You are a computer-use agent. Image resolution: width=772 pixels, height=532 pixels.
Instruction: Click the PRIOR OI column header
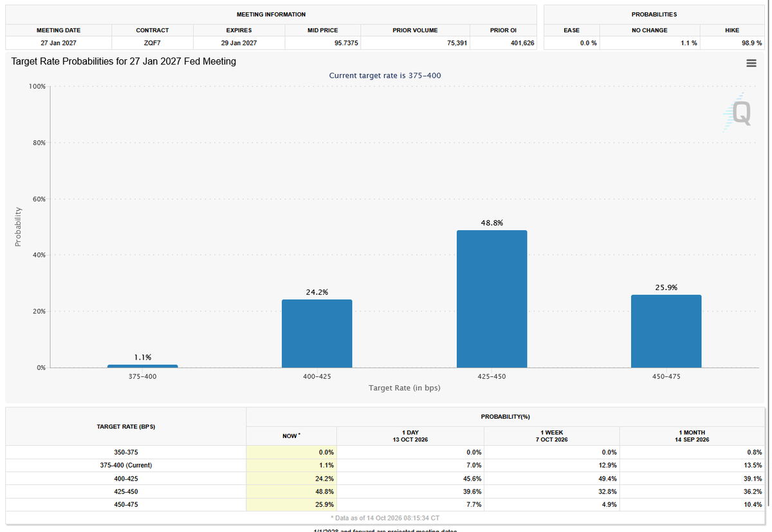503,30
